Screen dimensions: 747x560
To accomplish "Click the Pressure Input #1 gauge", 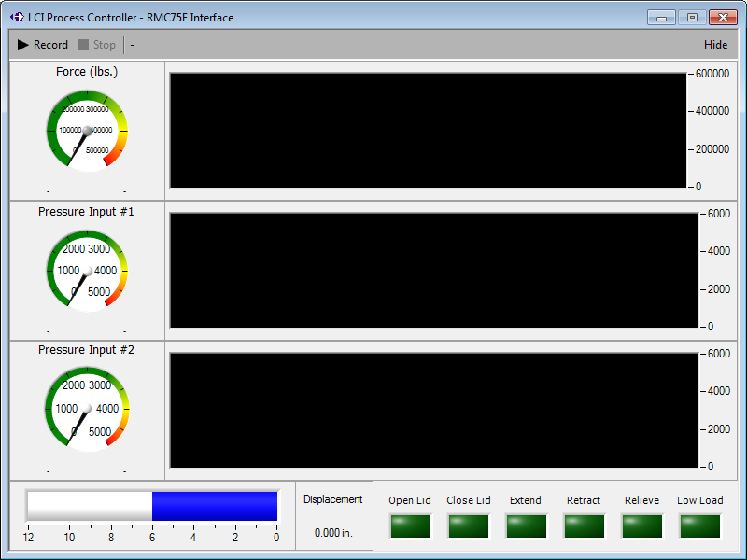I will click(x=87, y=271).
